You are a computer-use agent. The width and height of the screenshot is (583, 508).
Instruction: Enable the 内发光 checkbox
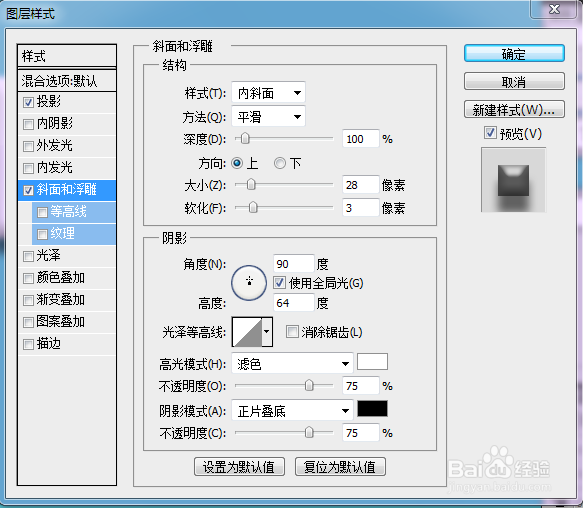(x=28, y=168)
